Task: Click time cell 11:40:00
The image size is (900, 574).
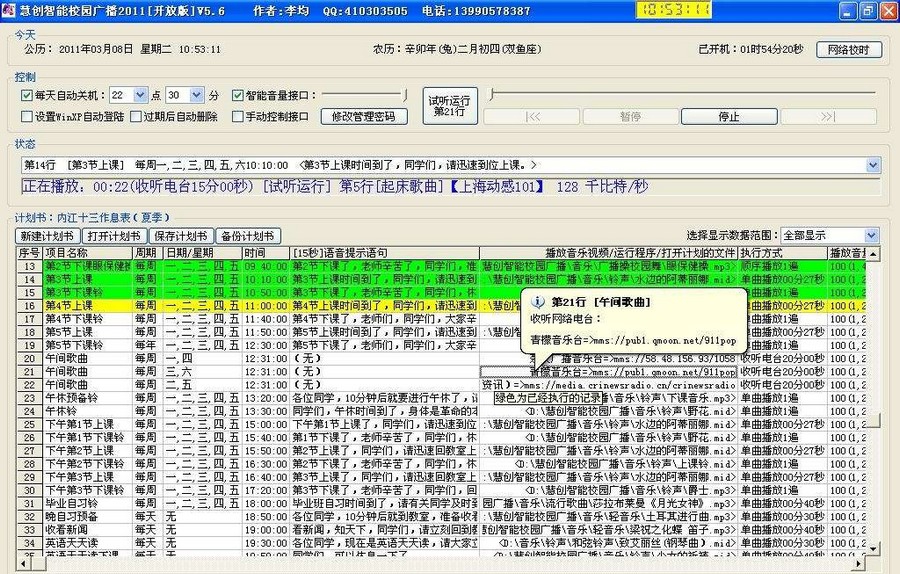Action: (x=266, y=319)
